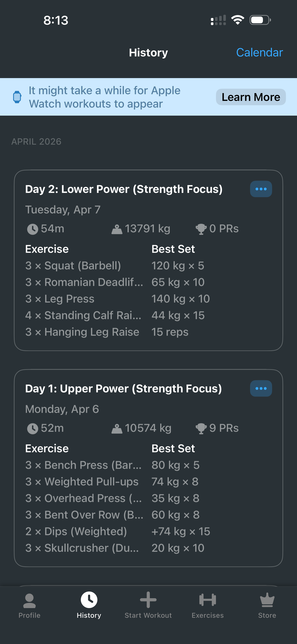Tap the Apple Watch icon in banner
The height and width of the screenshot is (644, 297).
click(x=17, y=97)
